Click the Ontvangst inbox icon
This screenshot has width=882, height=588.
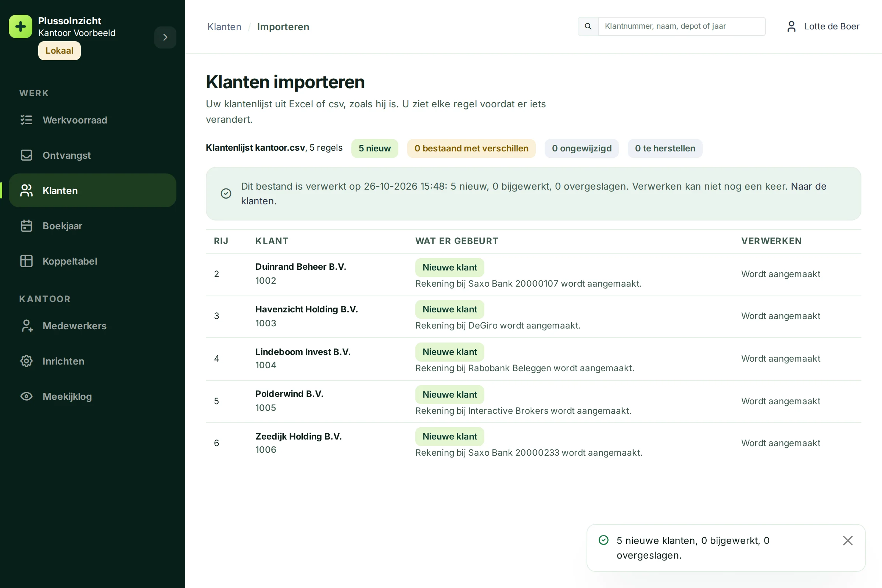tap(26, 155)
